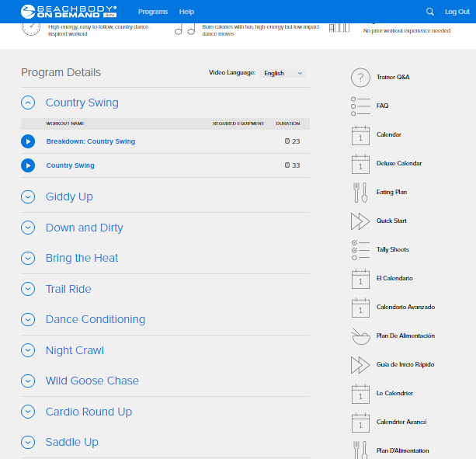Expand the Giddy Up section
The width and height of the screenshot is (476, 459).
click(28, 196)
